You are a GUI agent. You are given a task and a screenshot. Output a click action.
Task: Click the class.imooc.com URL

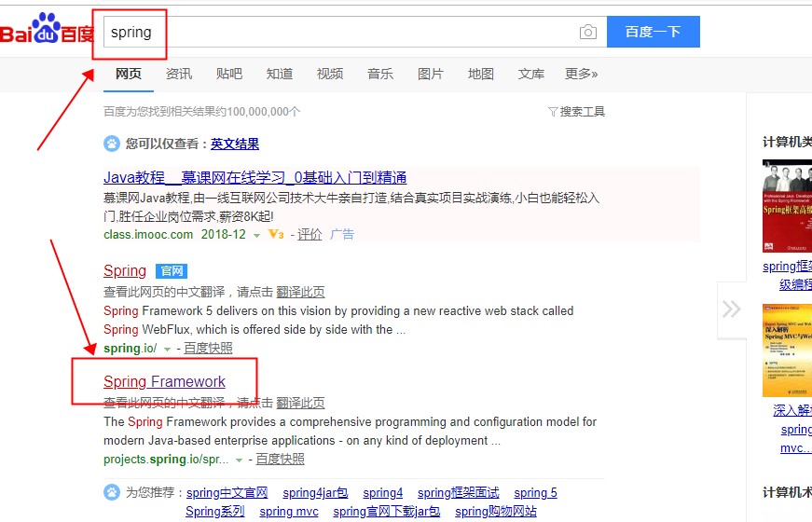[x=148, y=235]
